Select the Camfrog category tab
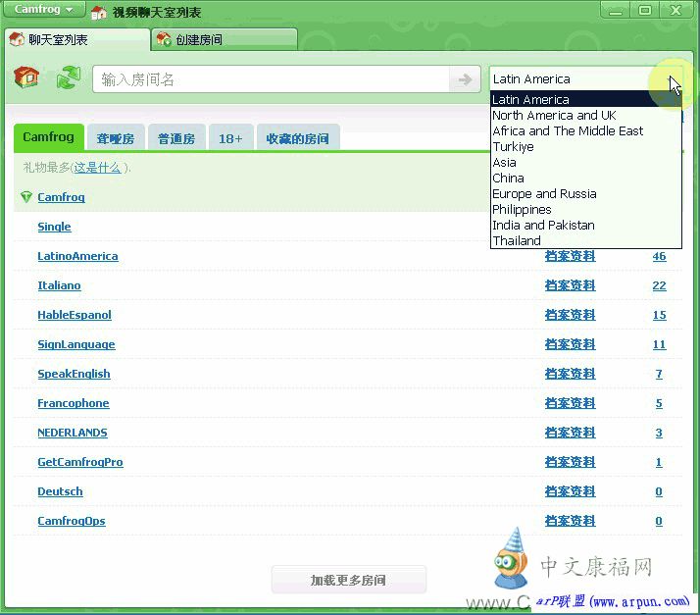The image size is (700, 615). click(49, 137)
